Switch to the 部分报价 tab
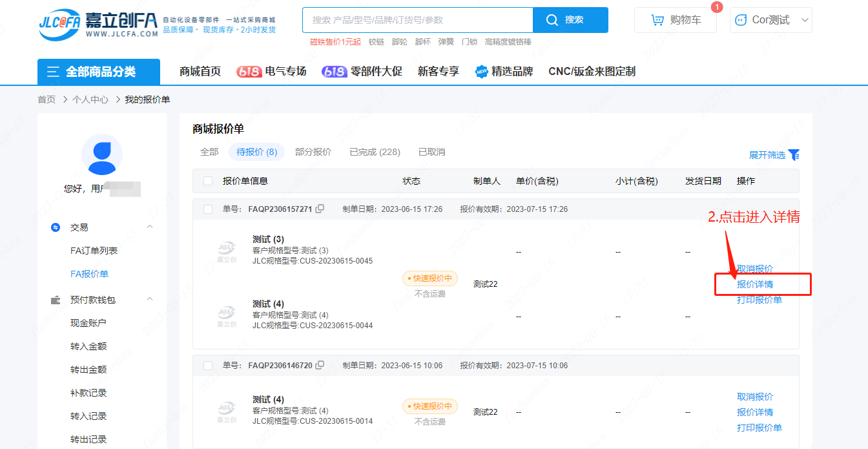This screenshot has height=449, width=868. [x=313, y=152]
